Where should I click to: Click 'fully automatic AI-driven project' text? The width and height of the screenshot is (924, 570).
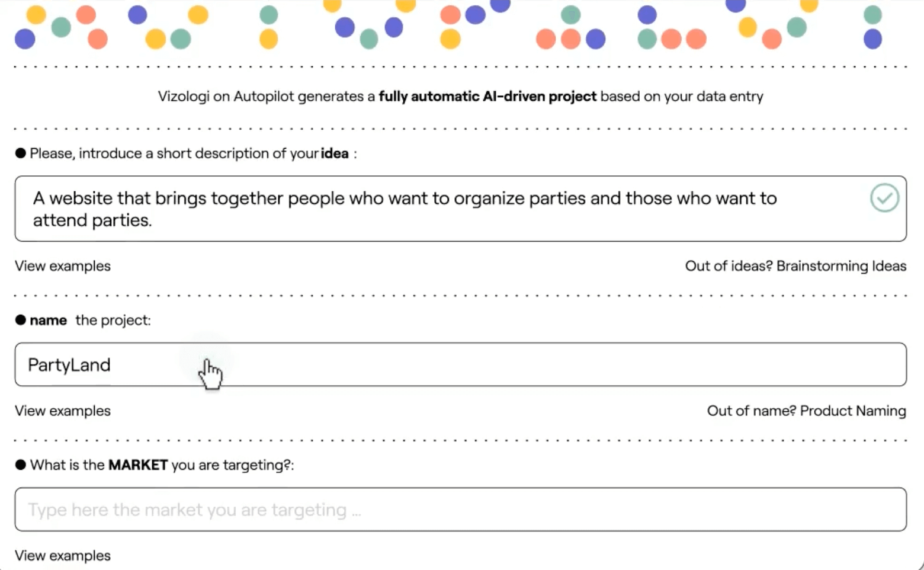click(487, 97)
